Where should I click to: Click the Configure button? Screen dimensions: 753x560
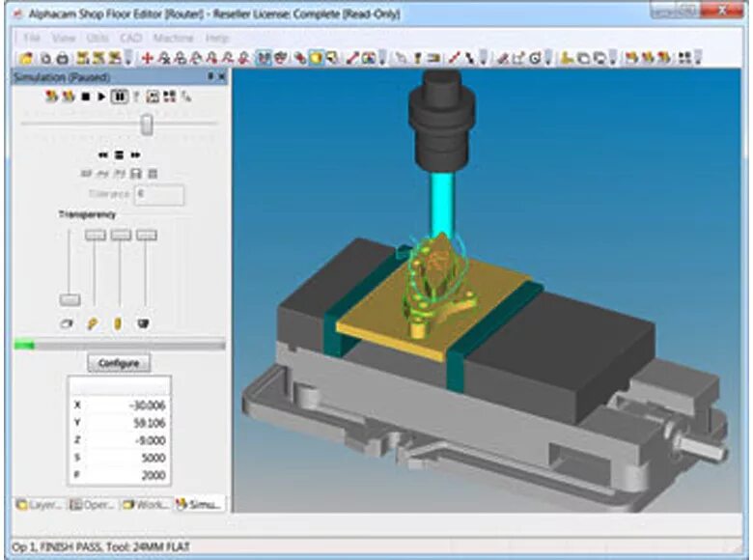(x=119, y=363)
